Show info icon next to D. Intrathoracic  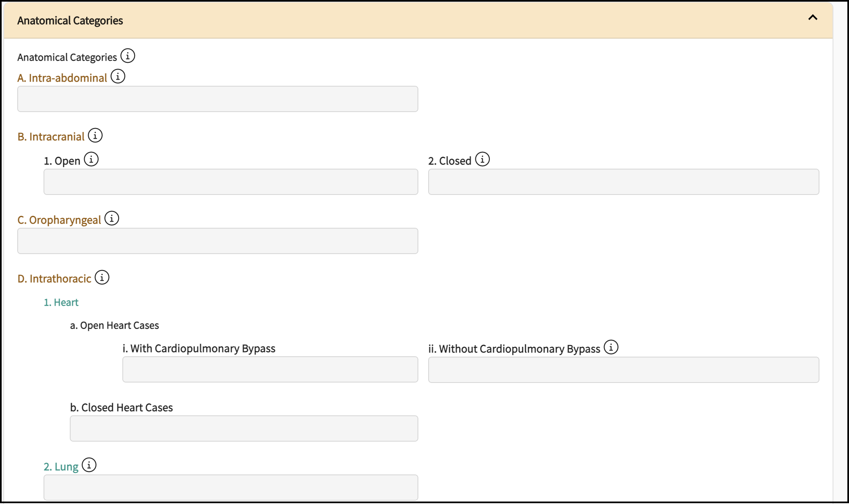102,277
